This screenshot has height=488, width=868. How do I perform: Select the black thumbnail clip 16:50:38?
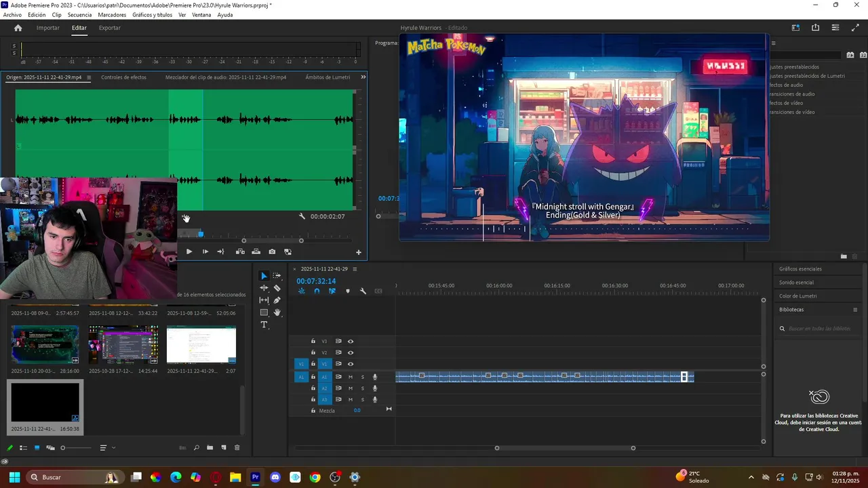pos(45,401)
